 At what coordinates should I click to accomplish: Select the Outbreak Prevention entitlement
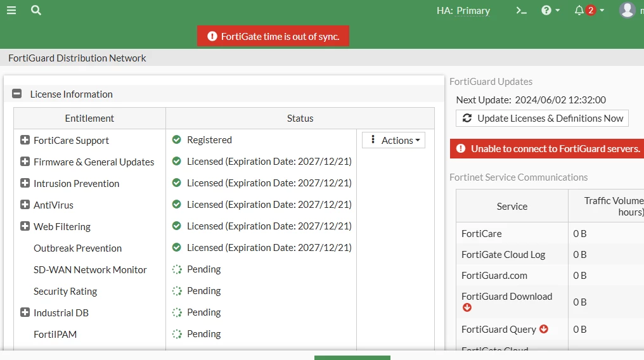[x=77, y=248]
